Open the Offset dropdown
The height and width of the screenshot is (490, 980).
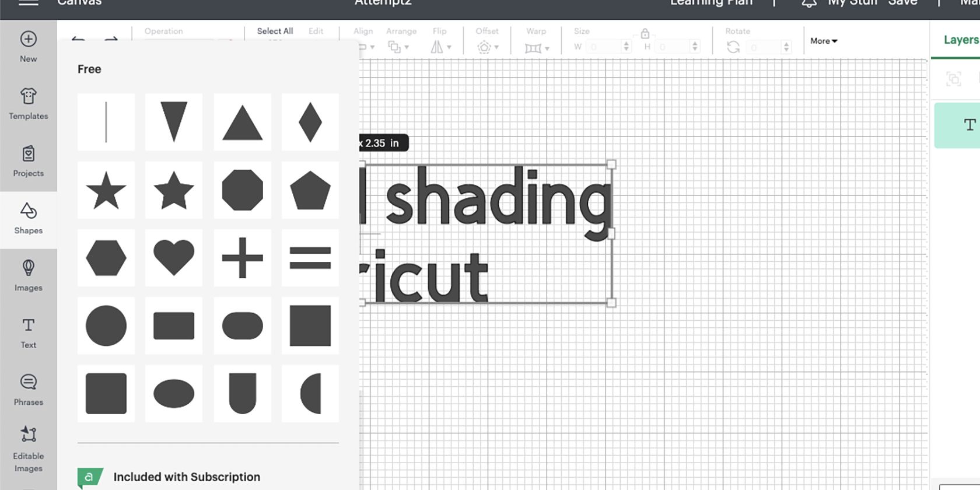pyautogui.click(x=488, y=47)
